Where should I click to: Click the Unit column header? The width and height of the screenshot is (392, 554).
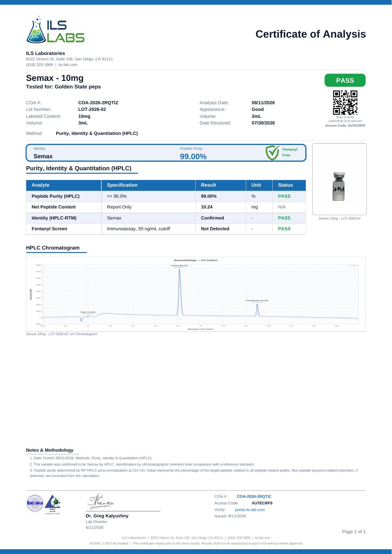pos(259,185)
